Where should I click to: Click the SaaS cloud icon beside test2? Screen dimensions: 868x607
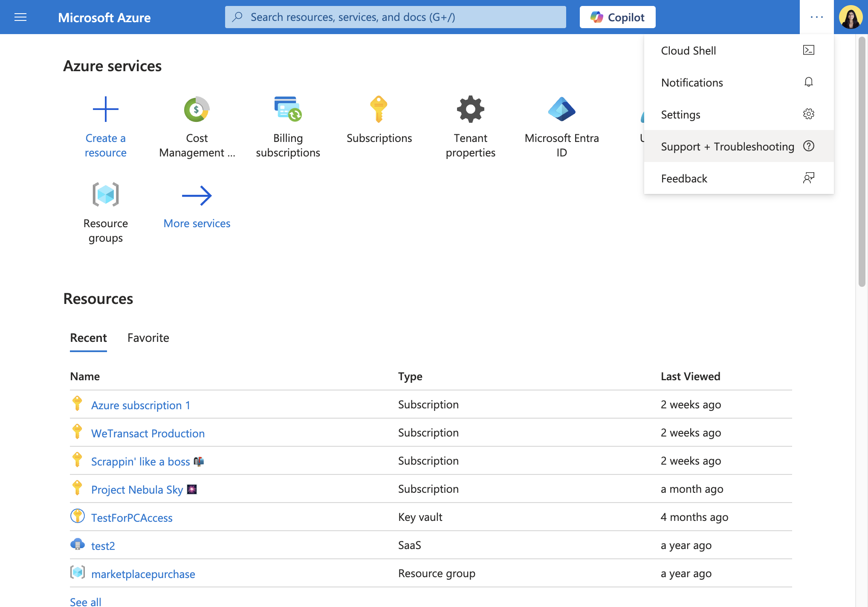pyautogui.click(x=77, y=544)
